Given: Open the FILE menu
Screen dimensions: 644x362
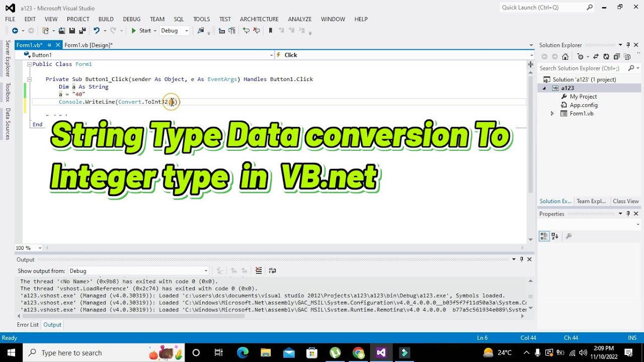Looking at the screenshot, I should pos(10,19).
